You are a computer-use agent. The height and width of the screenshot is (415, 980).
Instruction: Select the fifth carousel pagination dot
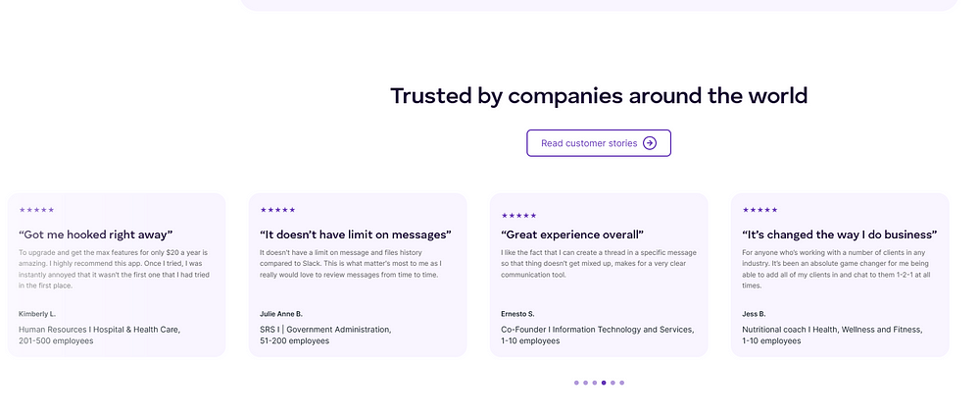612,383
